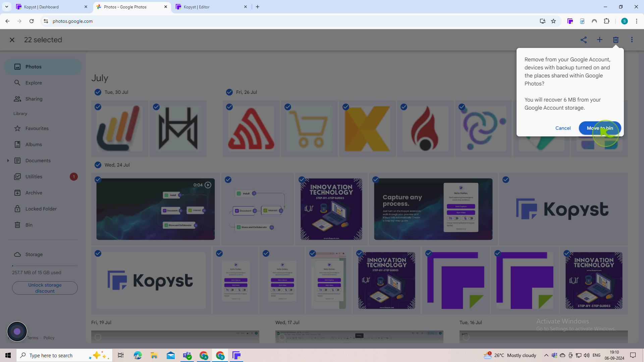Open Microsoft Edge from taskbar
This screenshot has height=362, width=644.
[138, 355]
